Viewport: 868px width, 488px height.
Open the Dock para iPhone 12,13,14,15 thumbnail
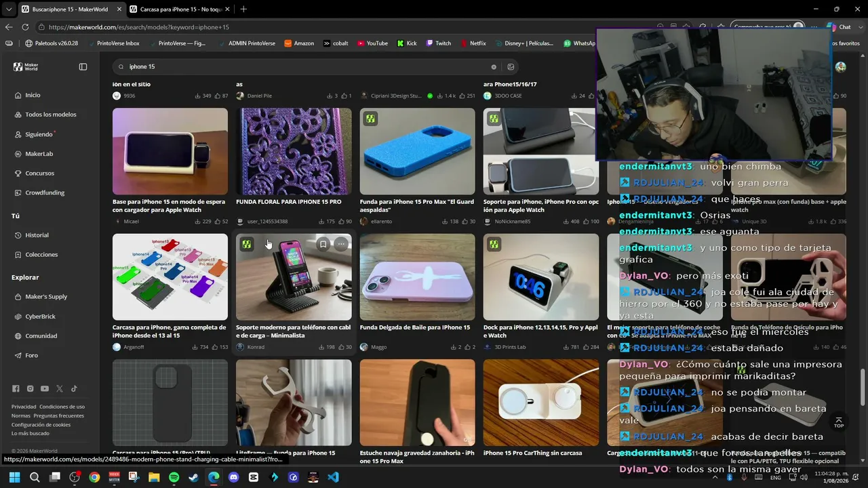(541, 277)
